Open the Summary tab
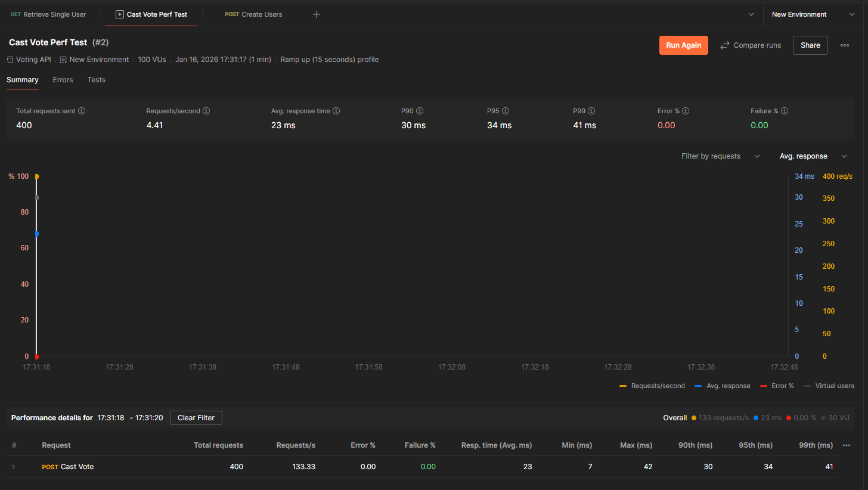868x490 pixels. [23, 80]
